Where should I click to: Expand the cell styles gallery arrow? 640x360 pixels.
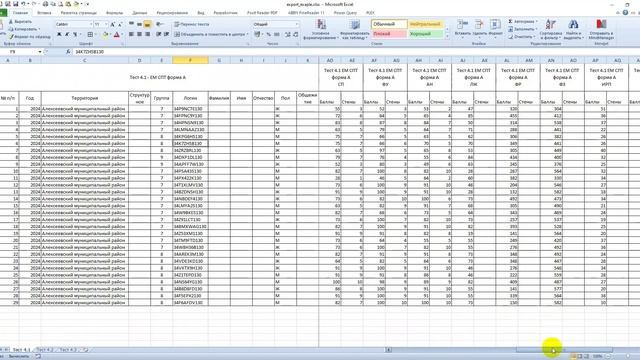pyautogui.click(x=447, y=37)
